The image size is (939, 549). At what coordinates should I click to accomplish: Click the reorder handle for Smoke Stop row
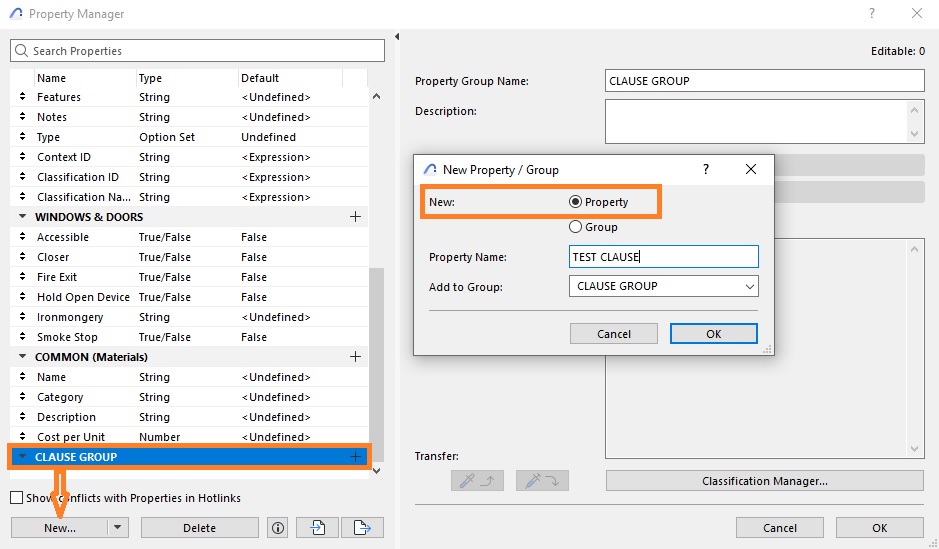click(22, 336)
